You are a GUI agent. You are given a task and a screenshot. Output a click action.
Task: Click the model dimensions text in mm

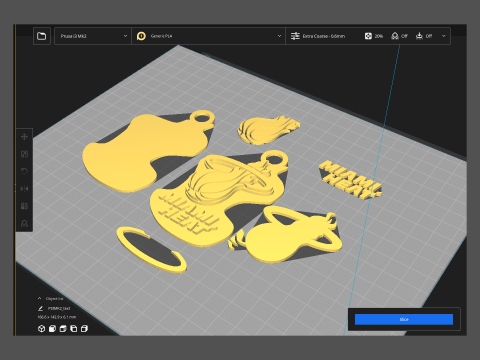click(57, 317)
